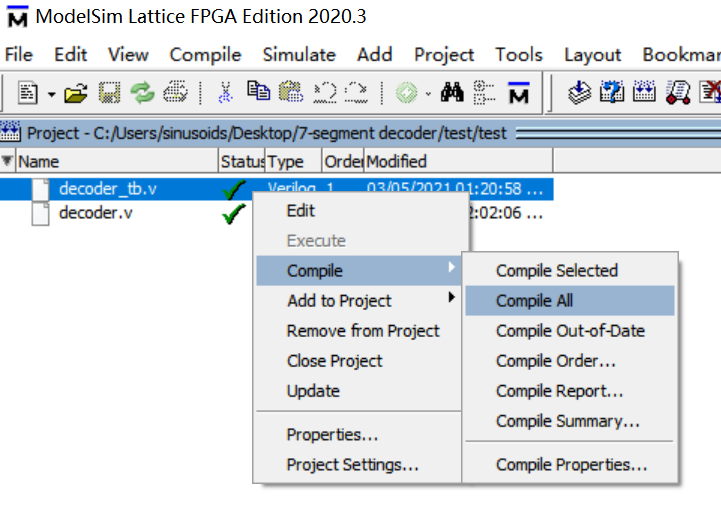Sort by the Type column header

293,161
